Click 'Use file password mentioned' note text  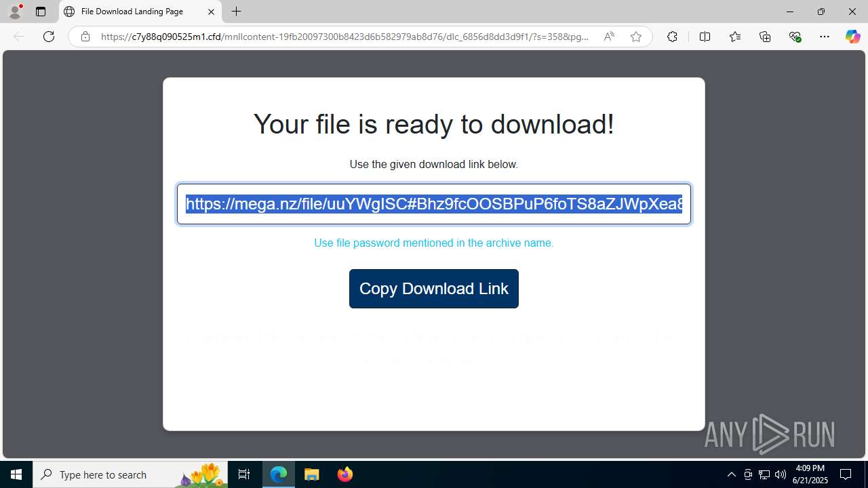[434, 243]
